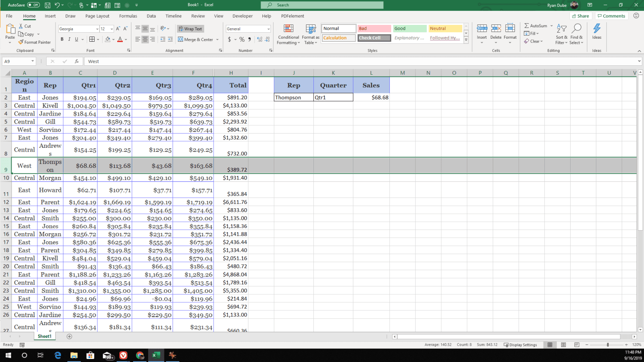
Task: Open the Data tab
Action: click(x=151, y=16)
